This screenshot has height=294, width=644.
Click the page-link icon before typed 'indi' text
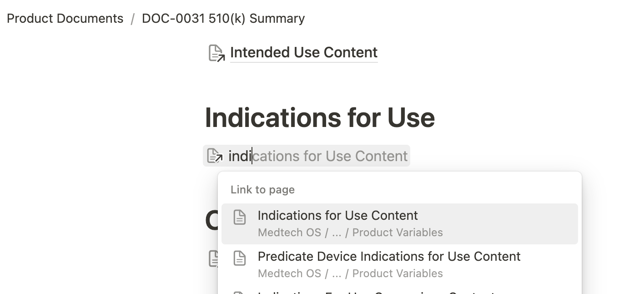(x=215, y=156)
